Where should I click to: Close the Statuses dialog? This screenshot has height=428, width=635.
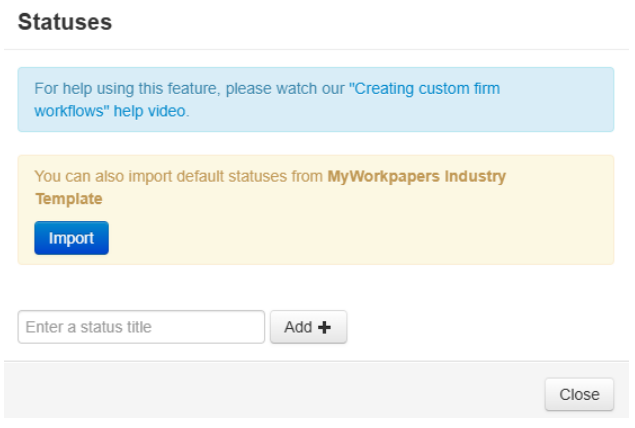point(579,394)
